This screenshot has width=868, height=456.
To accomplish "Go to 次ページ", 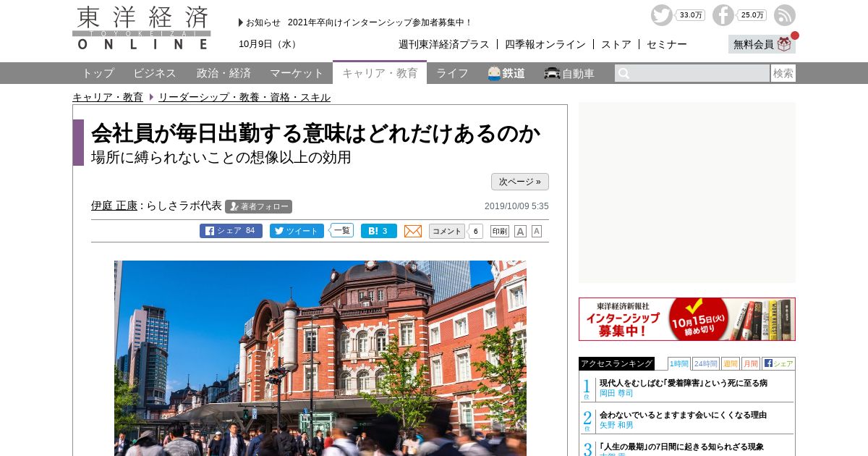I will click(x=520, y=182).
